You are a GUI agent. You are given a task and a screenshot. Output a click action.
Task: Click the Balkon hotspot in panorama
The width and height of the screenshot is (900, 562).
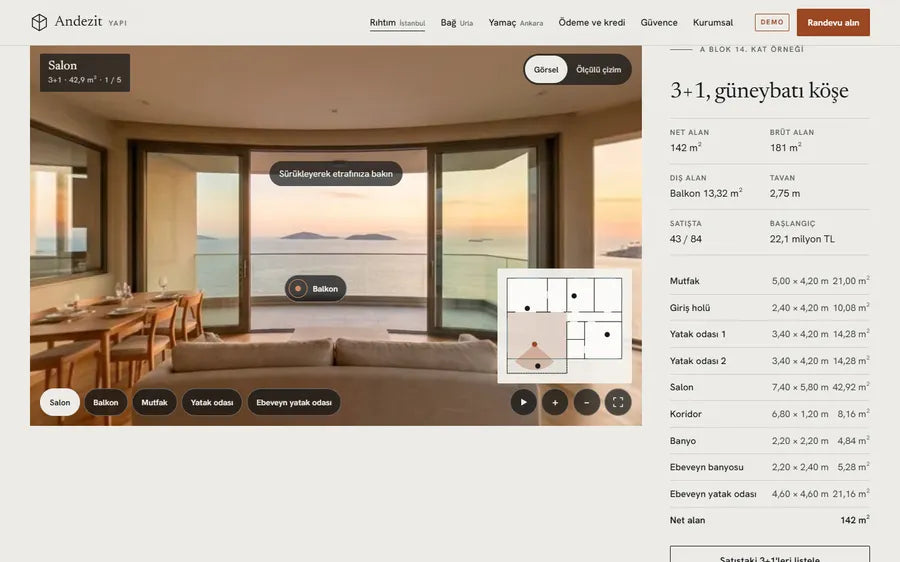pyautogui.click(x=316, y=289)
